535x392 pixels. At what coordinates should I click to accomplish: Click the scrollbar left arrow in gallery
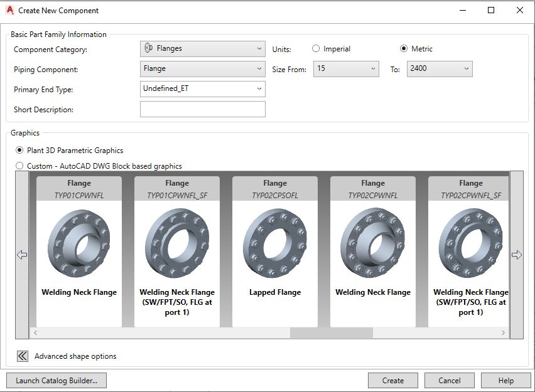(35, 332)
